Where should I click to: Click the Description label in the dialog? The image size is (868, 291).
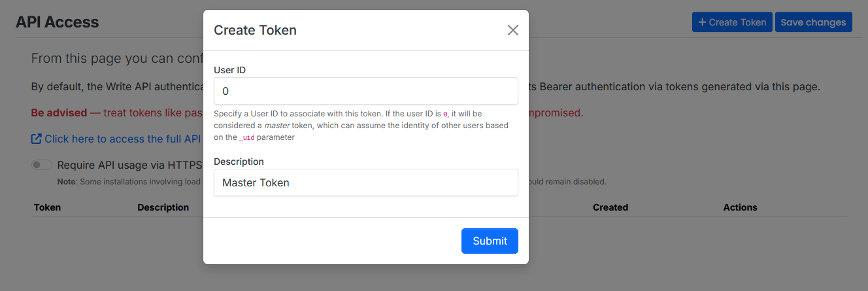(x=239, y=162)
